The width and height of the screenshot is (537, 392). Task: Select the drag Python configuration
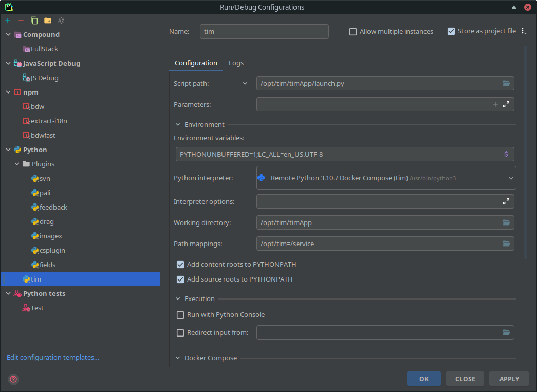(x=81, y=221)
